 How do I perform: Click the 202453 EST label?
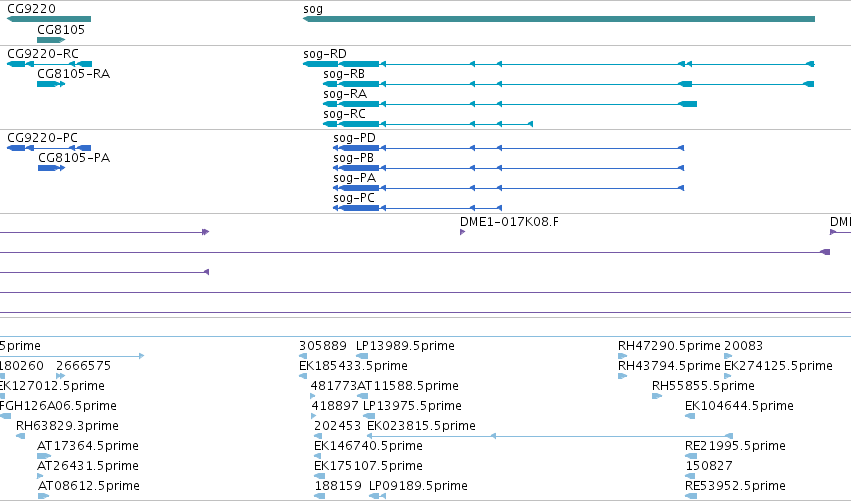click(337, 426)
